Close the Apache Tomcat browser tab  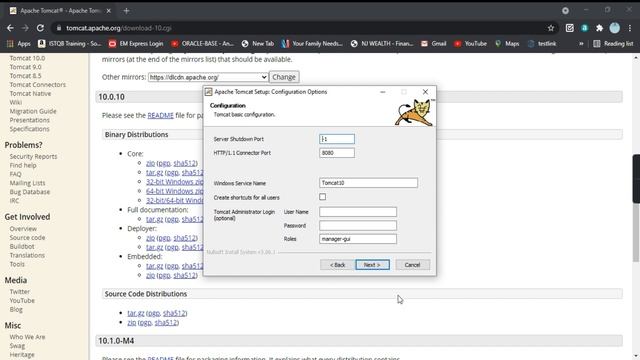pyautogui.click(x=109, y=11)
